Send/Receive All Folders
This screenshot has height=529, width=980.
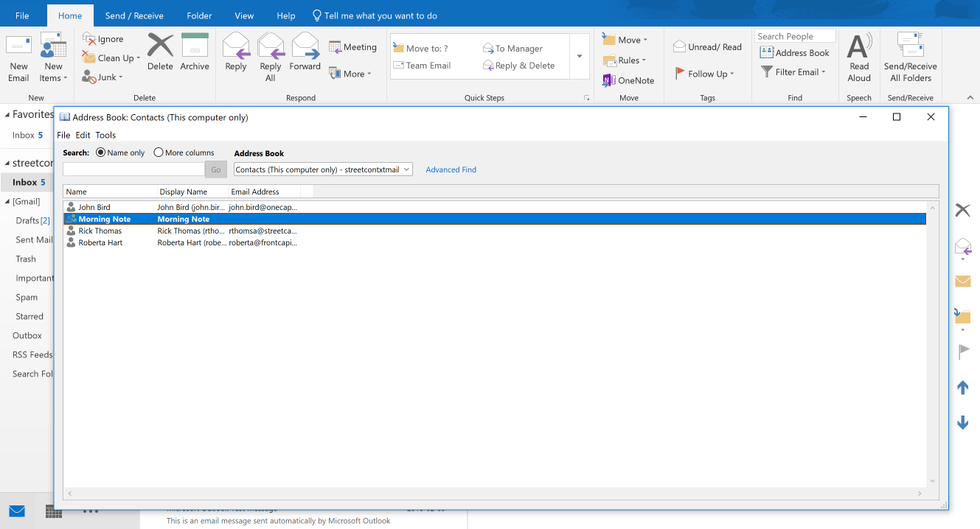click(x=910, y=57)
